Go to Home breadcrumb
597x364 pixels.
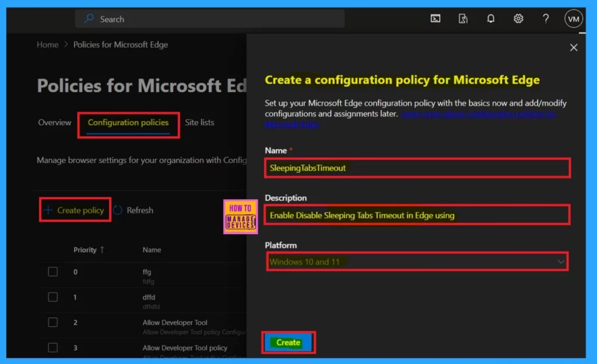[x=48, y=44]
